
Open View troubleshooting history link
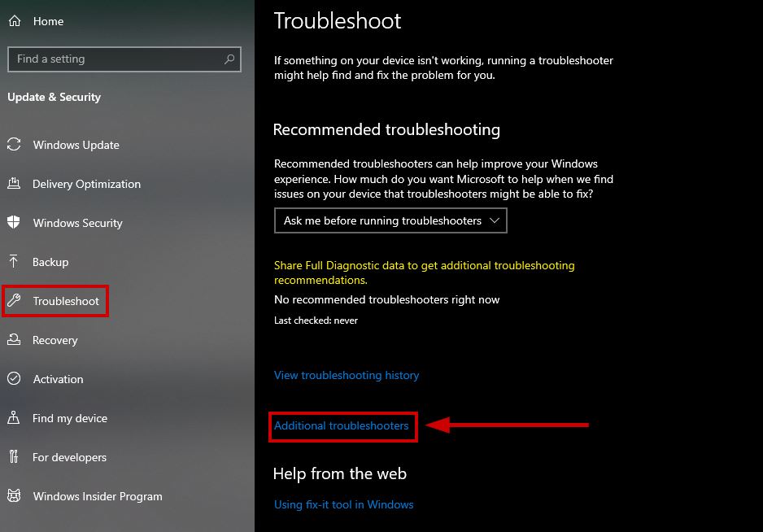point(347,375)
